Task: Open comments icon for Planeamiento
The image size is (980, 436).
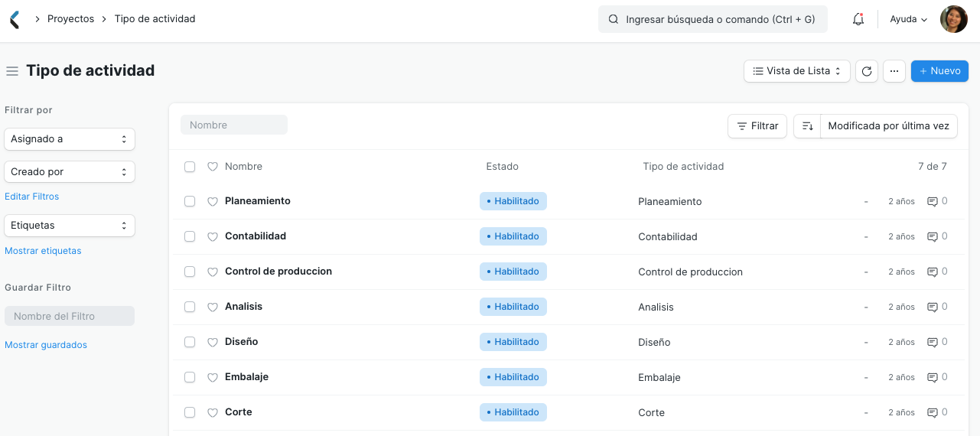Action: [933, 202]
